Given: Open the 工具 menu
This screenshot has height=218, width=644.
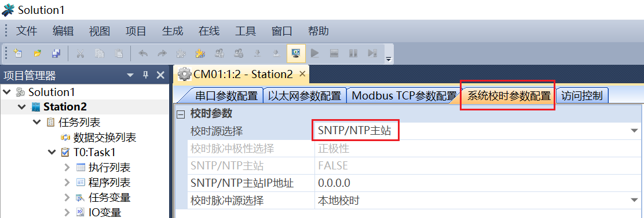Looking at the screenshot, I should (x=246, y=31).
